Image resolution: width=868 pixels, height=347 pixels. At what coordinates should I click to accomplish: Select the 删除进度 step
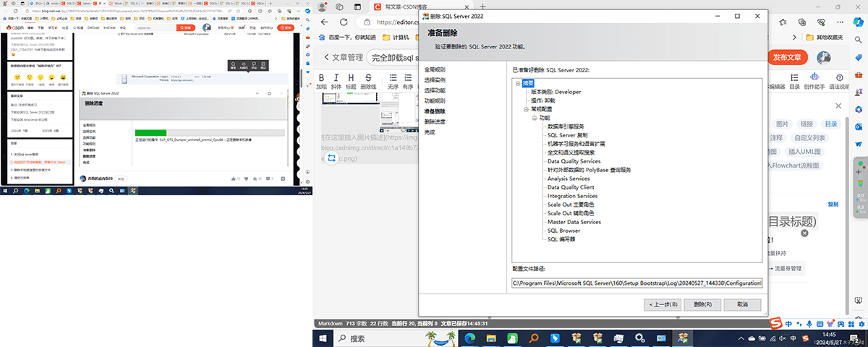(x=435, y=122)
